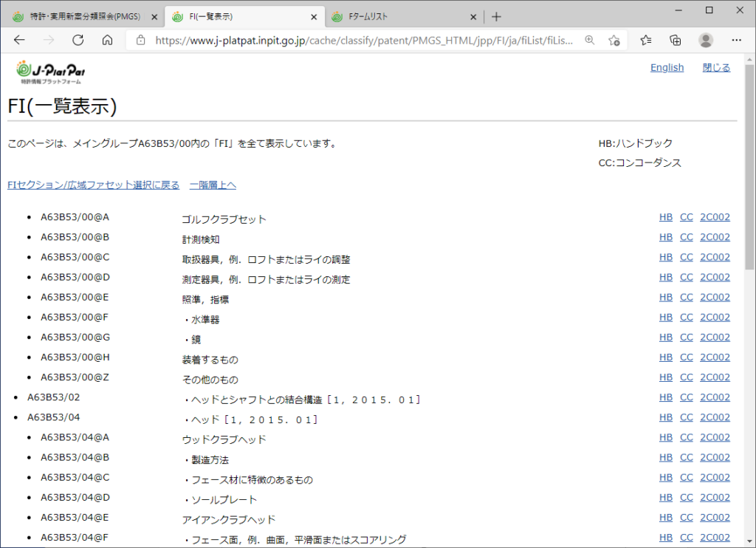Open the browser Settings and more menu
The height and width of the screenshot is (548, 756).
click(x=735, y=40)
